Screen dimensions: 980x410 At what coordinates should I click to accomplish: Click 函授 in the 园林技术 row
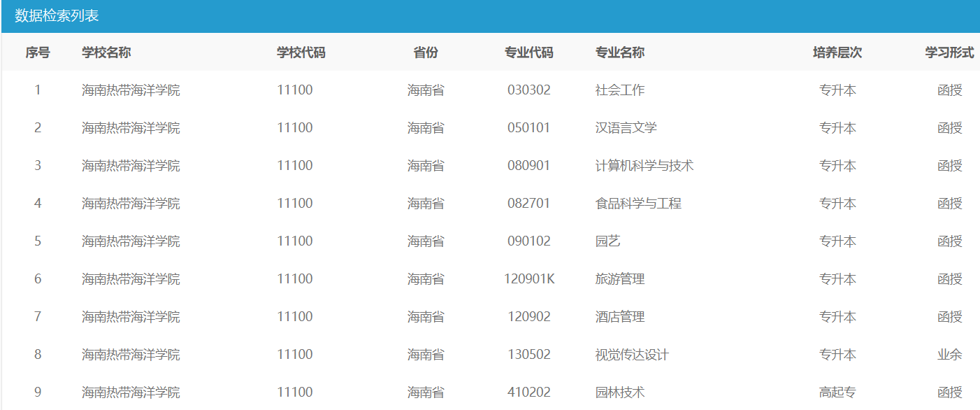pos(950,393)
